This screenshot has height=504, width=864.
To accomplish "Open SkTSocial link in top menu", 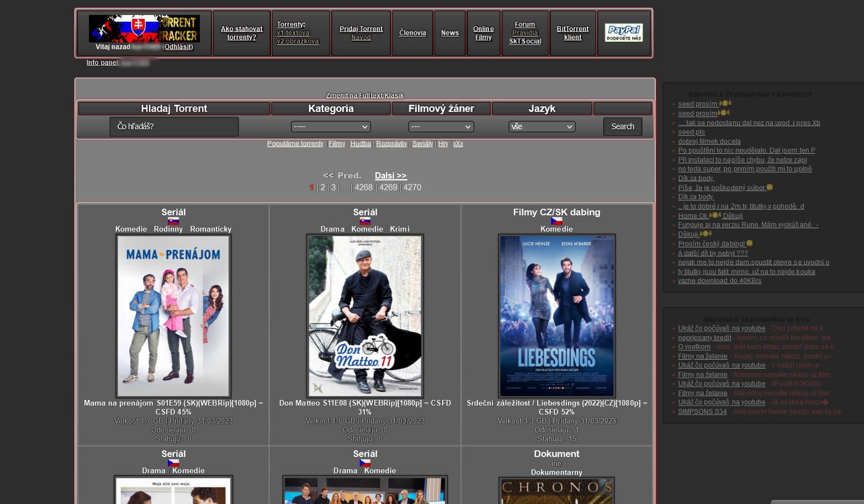I will click(x=525, y=41).
